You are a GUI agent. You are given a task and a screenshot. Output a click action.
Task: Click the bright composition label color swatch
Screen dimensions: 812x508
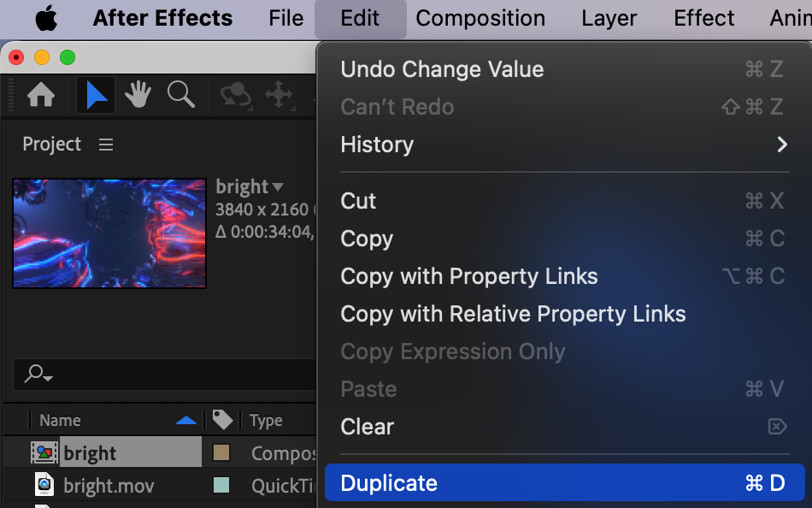pyautogui.click(x=221, y=452)
